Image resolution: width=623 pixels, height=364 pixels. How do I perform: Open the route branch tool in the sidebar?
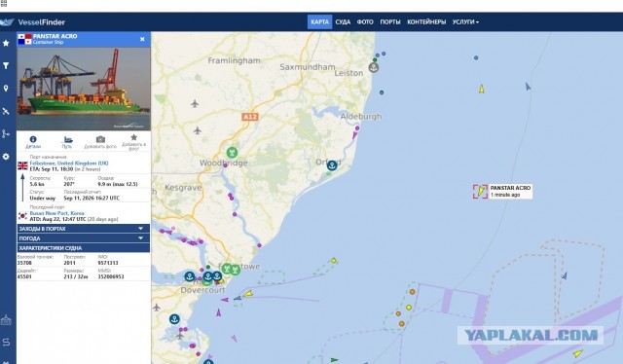point(6,134)
